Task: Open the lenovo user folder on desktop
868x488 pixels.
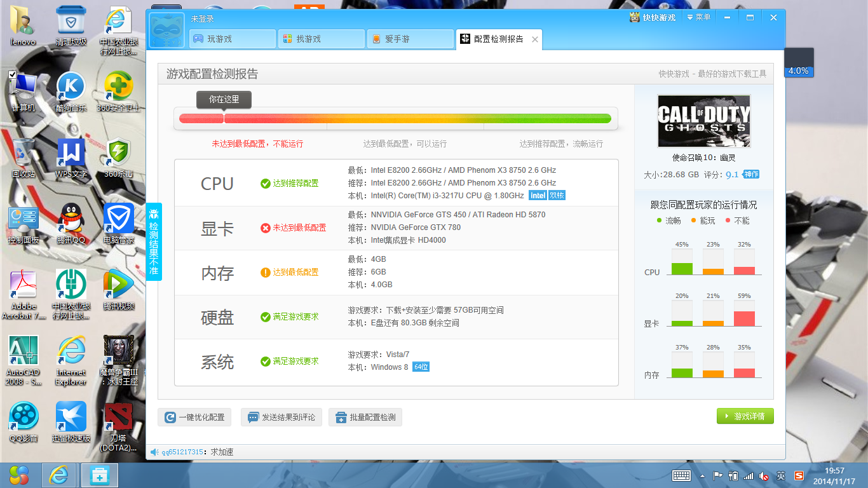Action: [x=24, y=25]
